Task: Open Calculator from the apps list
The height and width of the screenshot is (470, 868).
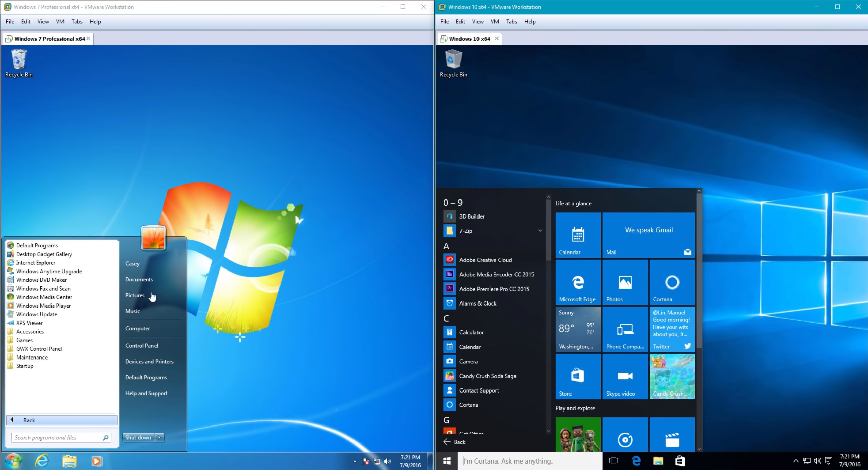Action: click(x=472, y=332)
